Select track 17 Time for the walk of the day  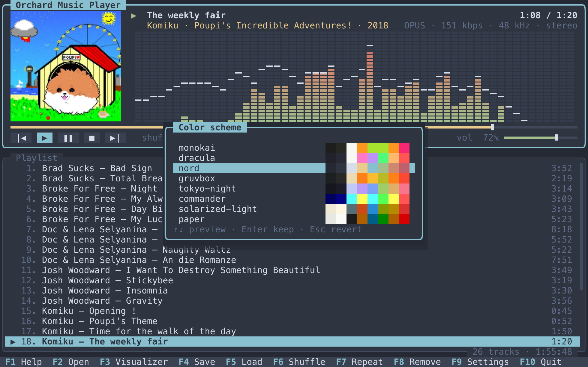pos(292,331)
